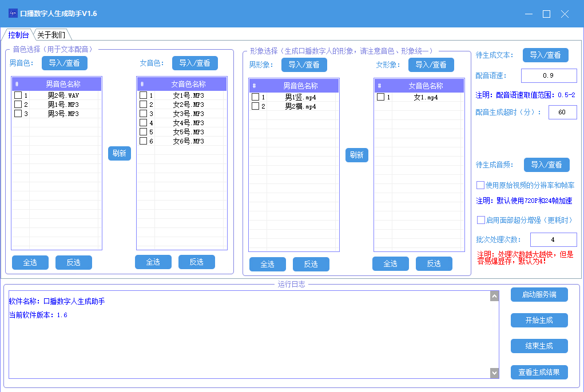The image size is (584, 392).
Task: Open 导入/查看 for 待生成文本
Action: [546, 55]
